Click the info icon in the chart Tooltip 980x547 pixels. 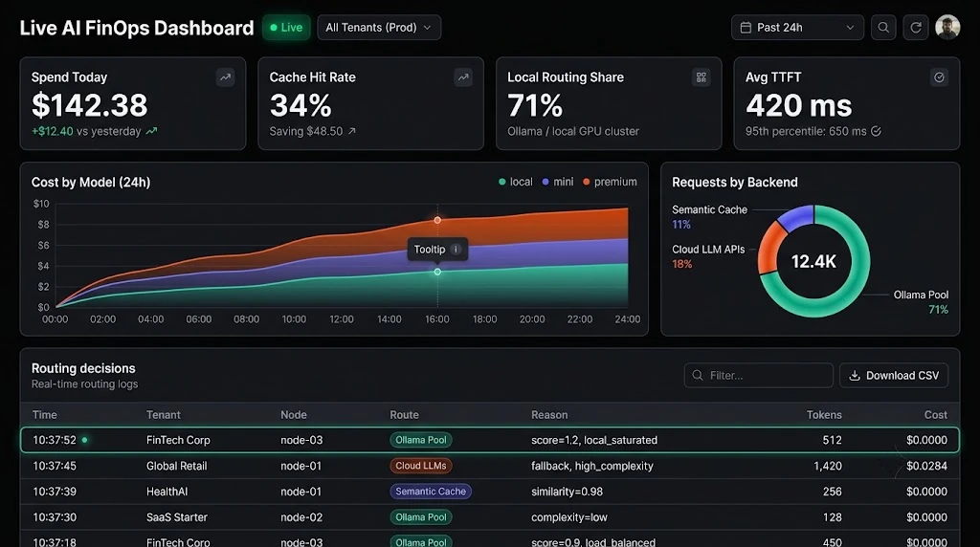pos(456,250)
